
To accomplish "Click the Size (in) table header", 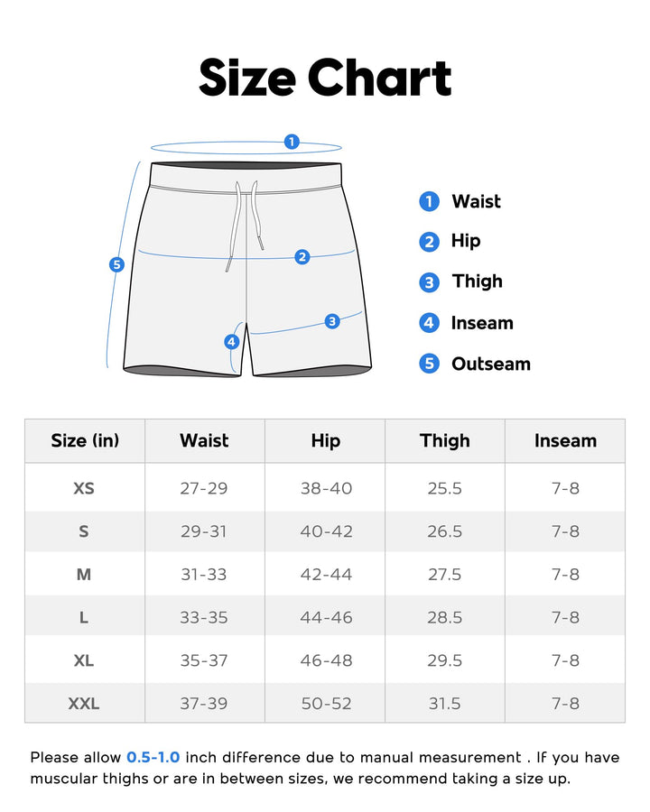I will point(85,441).
